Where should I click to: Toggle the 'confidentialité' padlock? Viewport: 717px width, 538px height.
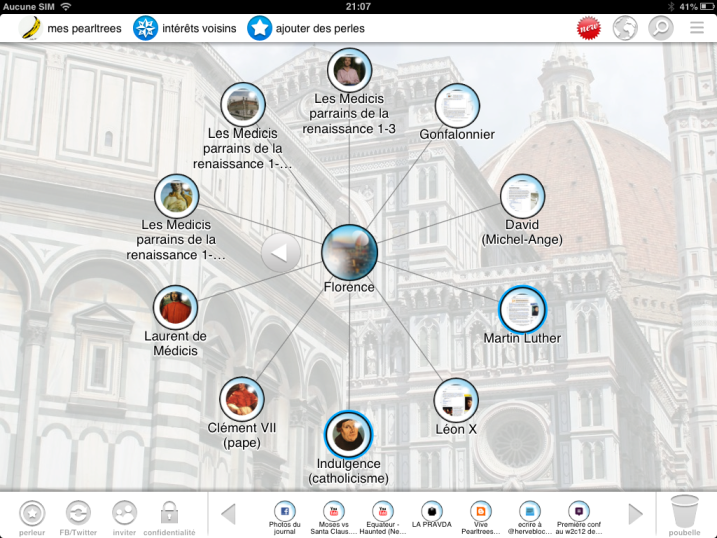point(169,513)
